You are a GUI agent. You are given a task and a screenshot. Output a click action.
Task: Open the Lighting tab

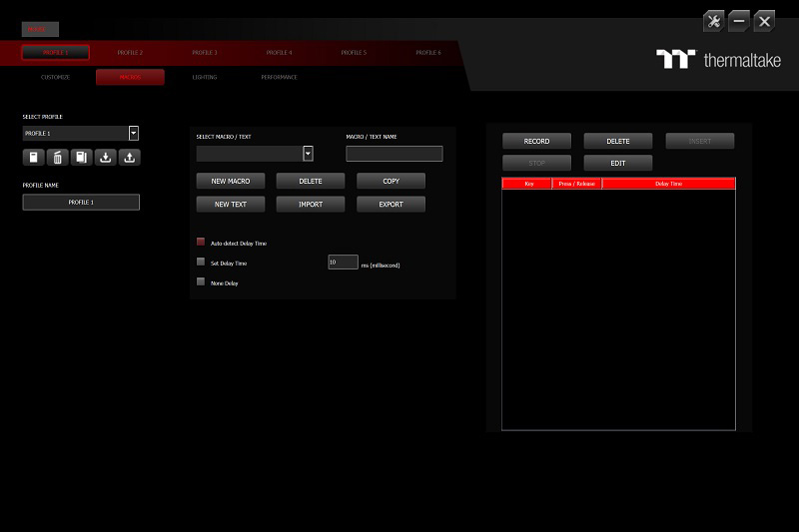tap(204, 77)
